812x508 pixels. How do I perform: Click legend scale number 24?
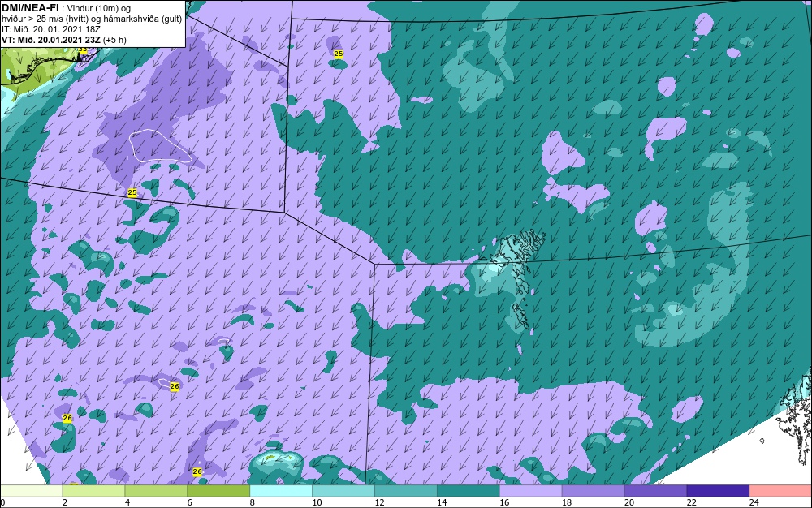coord(754,502)
